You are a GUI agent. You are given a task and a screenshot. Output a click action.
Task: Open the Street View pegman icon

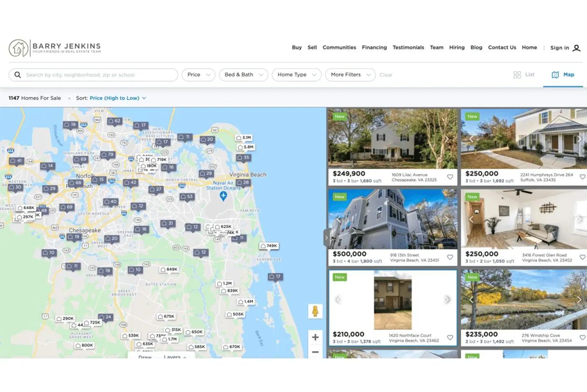(x=315, y=311)
